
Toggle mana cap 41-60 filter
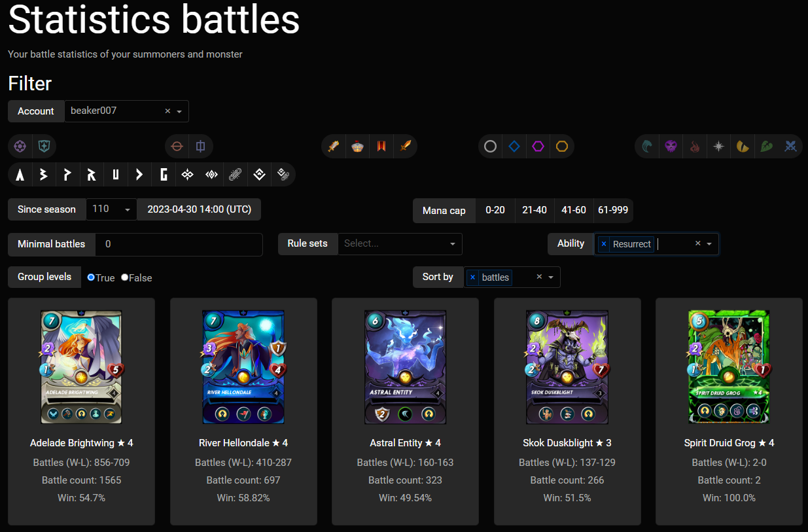coord(574,211)
